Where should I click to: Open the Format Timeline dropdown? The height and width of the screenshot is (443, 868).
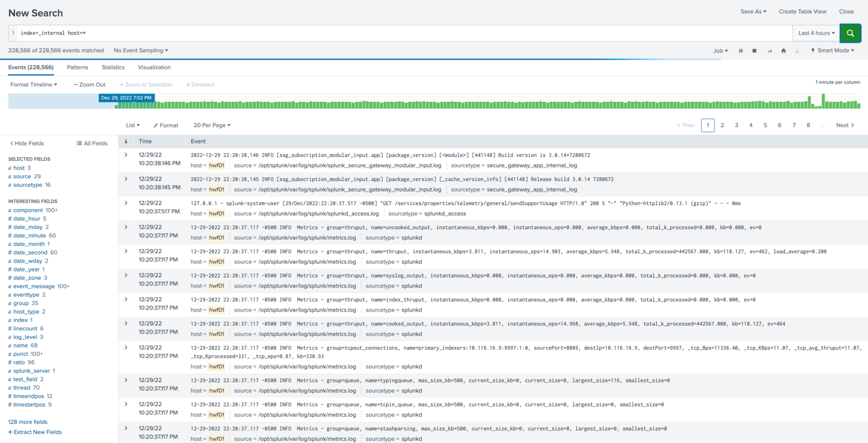(x=33, y=84)
